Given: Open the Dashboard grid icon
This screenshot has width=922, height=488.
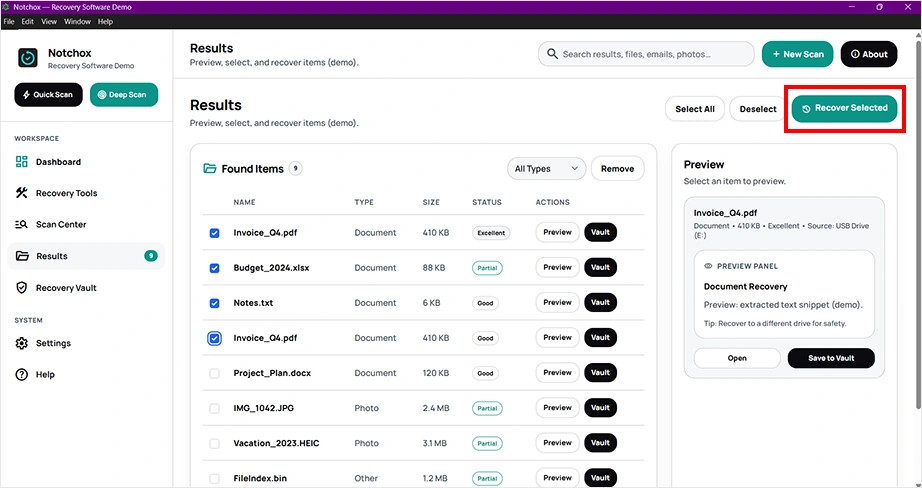Looking at the screenshot, I should 22,162.
